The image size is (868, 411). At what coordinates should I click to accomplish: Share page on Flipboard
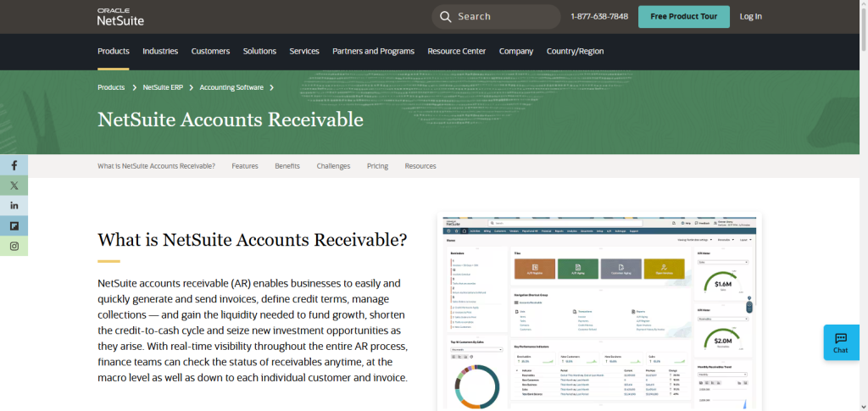click(14, 225)
